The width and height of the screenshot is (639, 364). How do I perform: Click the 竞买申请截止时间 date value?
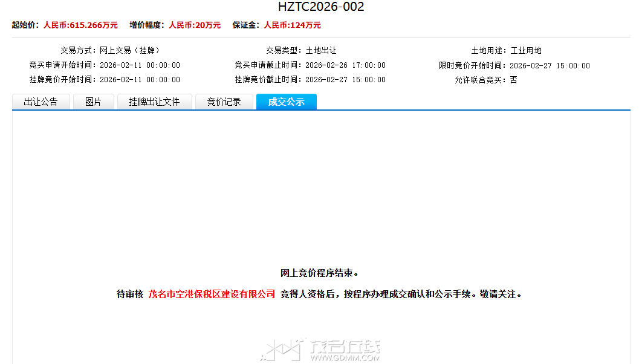coord(345,65)
